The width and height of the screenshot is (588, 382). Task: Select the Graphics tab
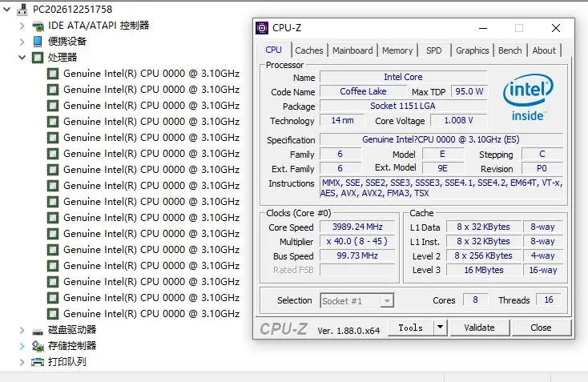[x=472, y=50]
